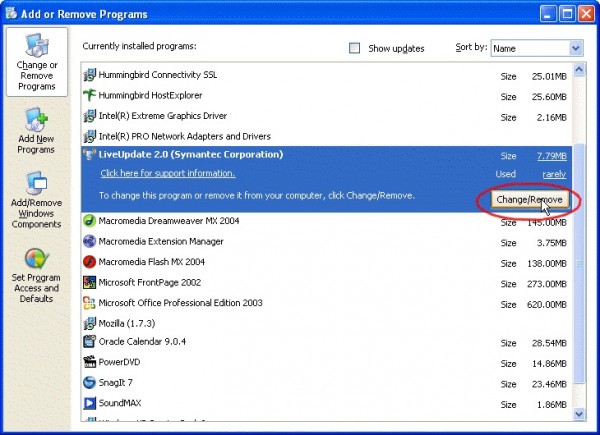
Task: Click the LiveUpdate 2.0 program icon
Action: point(90,155)
